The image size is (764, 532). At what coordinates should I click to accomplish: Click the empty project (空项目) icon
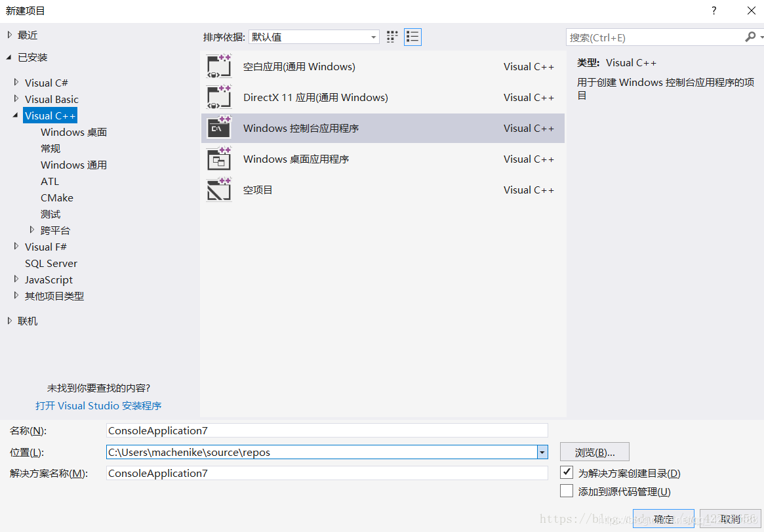[x=219, y=190]
